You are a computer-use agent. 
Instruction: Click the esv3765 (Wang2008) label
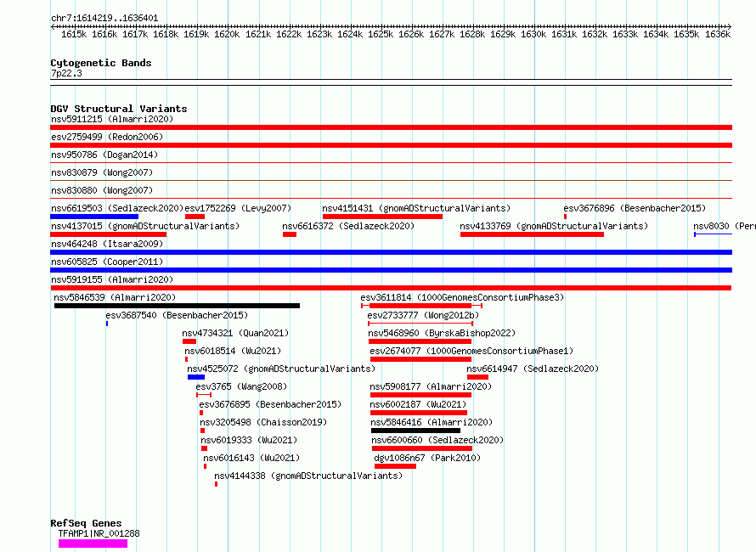coord(241,386)
